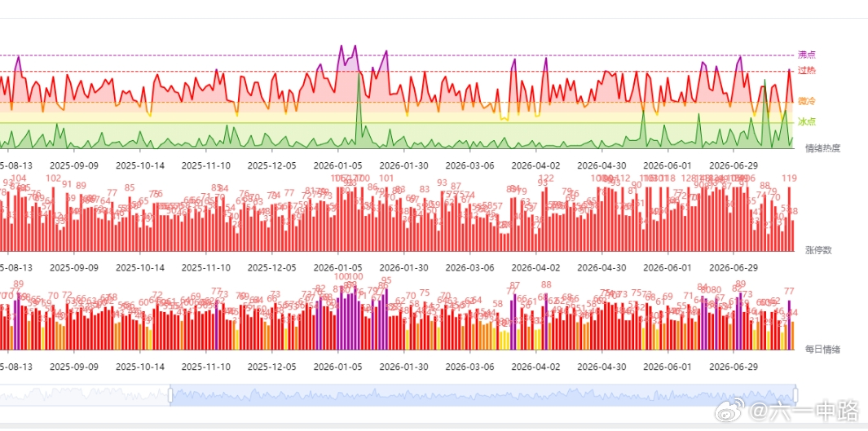Click the 微冷 threshold label
Viewport: 868px width, 431px height.
(x=806, y=101)
